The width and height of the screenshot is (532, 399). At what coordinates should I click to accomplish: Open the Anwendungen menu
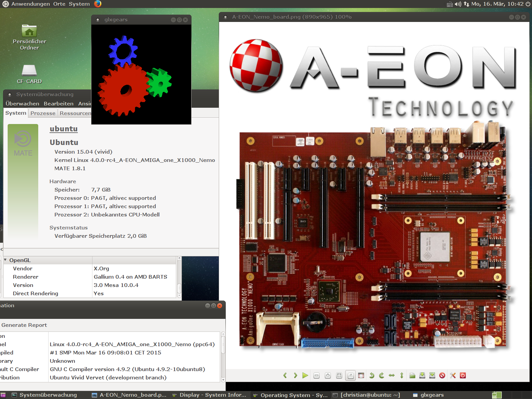(x=31, y=4)
